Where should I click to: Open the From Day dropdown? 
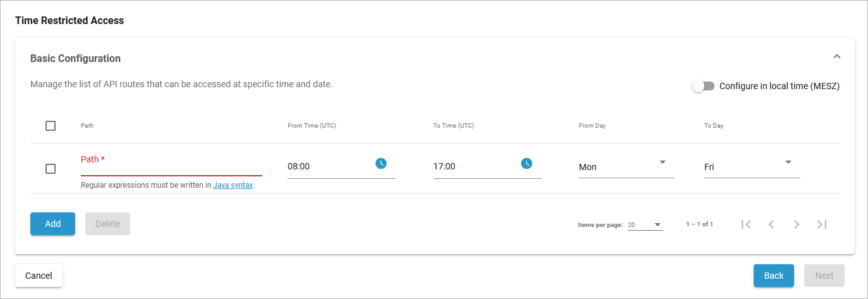pos(626,167)
